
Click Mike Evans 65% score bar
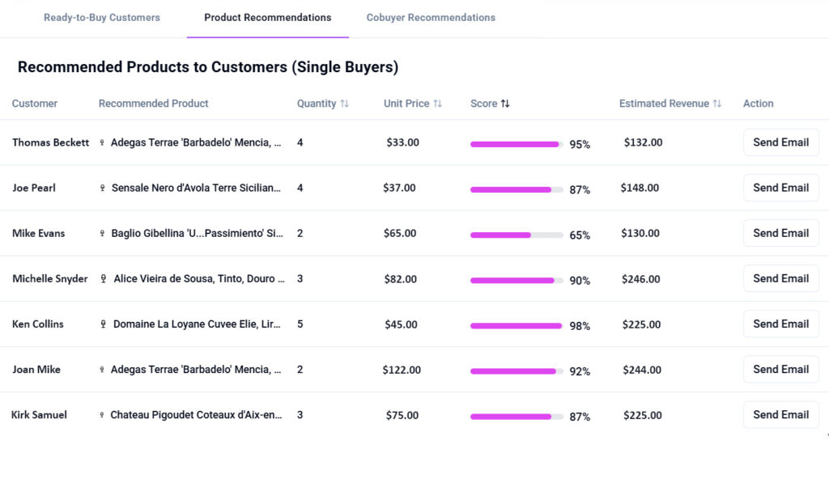coord(517,235)
